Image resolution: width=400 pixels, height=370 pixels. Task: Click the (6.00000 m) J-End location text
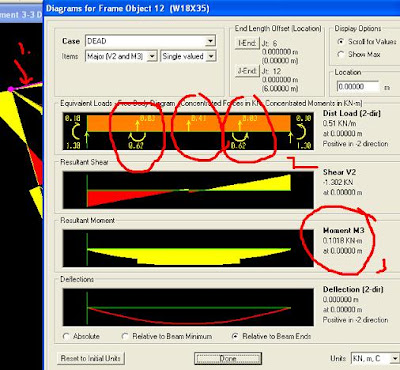point(280,89)
